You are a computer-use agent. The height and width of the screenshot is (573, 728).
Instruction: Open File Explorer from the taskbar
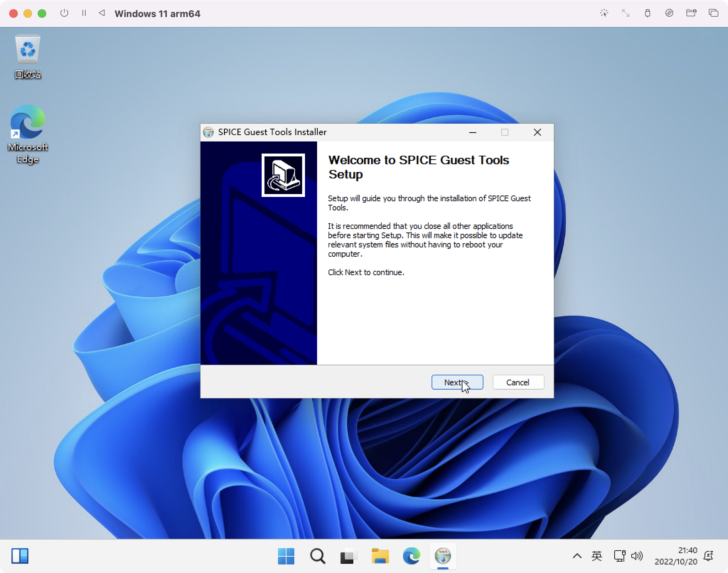click(380, 557)
